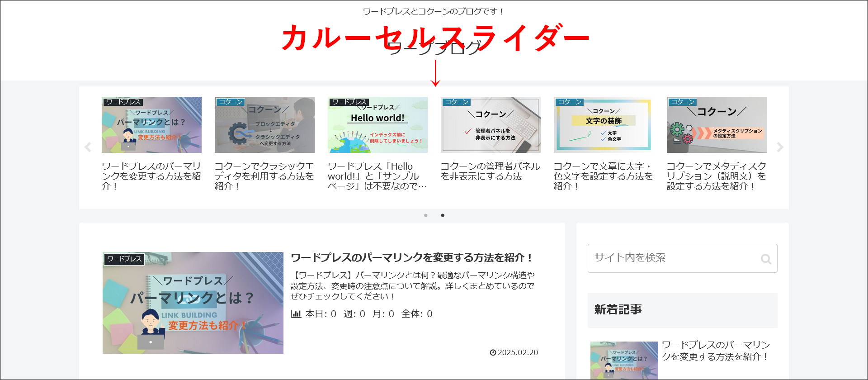Open carousel thumbnail 管理者パネルを非表示
The width and height of the screenshot is (868, 380).
[491, 125]
